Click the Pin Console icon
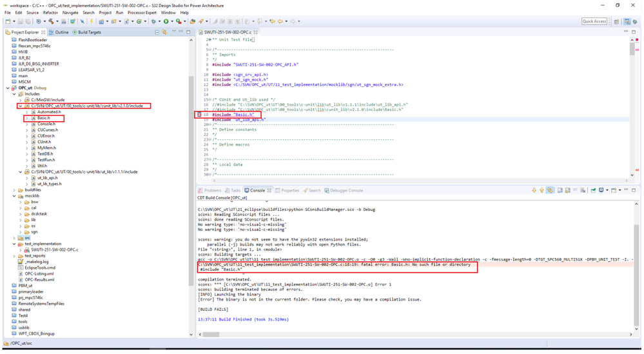The height and width of the screenshot is (354, 644). pyautogui.click(x=593, y=190)
